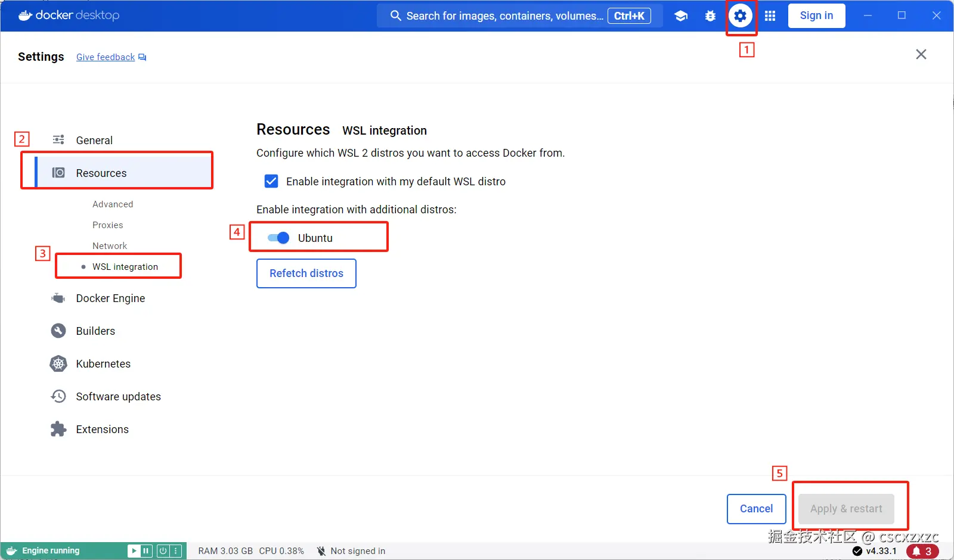Click the unplugged Not signed in icon
Screen dimensions: 954x560
pyautogui.click(x=321, y=551)
